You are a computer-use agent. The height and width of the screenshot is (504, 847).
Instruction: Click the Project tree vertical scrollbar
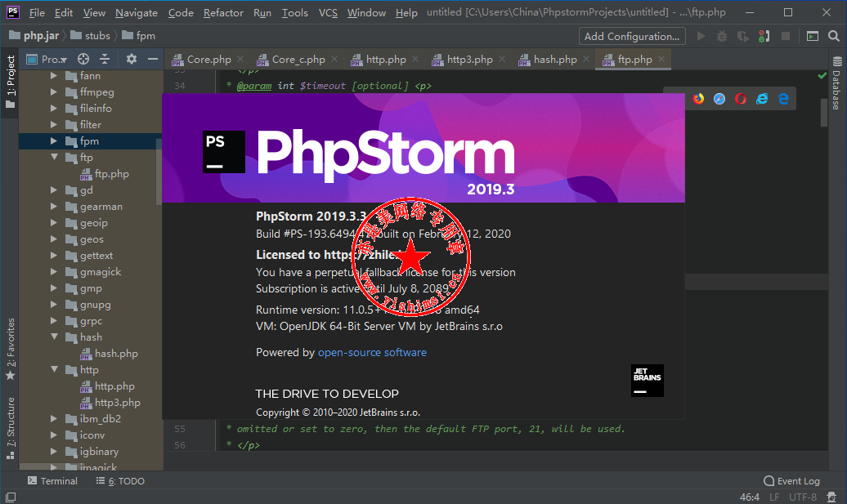click(159, 172)
